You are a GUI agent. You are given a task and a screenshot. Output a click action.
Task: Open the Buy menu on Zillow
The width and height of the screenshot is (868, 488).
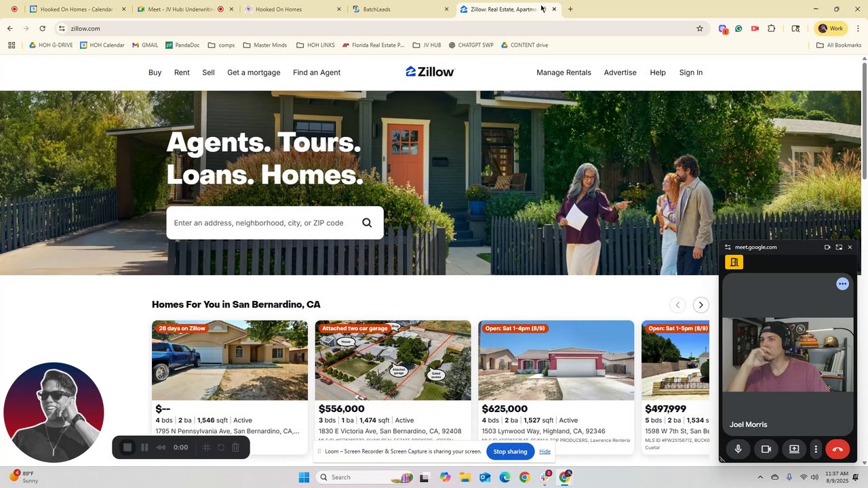155,73
